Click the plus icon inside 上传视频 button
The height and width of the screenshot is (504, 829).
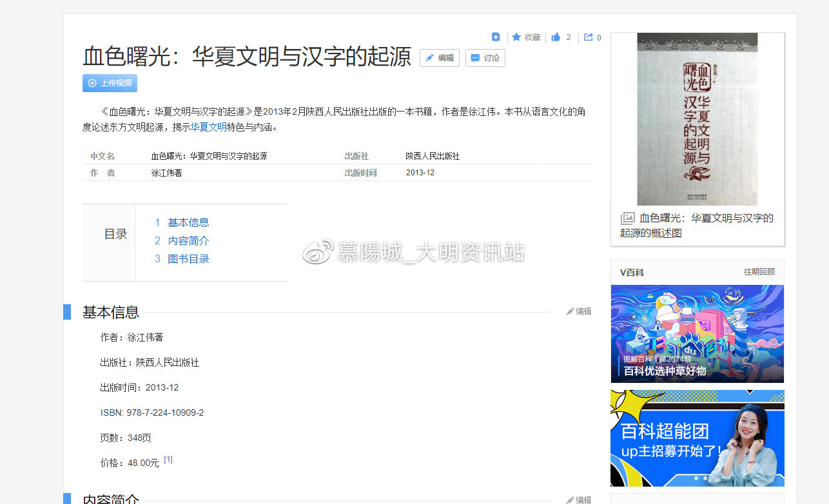tap(91, 83)
